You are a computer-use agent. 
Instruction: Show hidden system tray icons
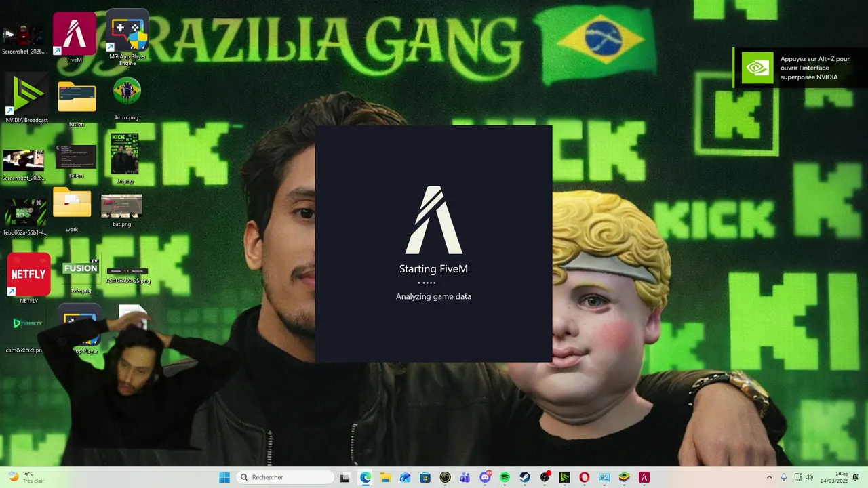click(x=769, y=477)
